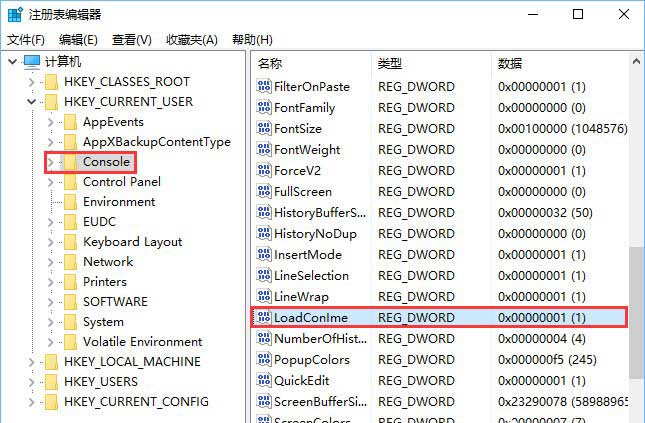Sort by the 名称 column header
Screen dimensions: 645x423
[271, 63]
